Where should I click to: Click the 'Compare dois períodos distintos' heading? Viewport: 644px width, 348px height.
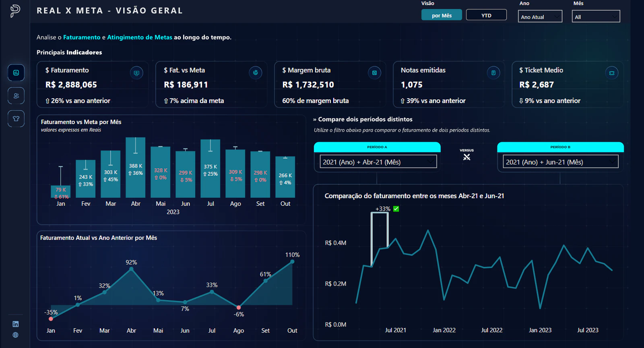pos(365,119)
